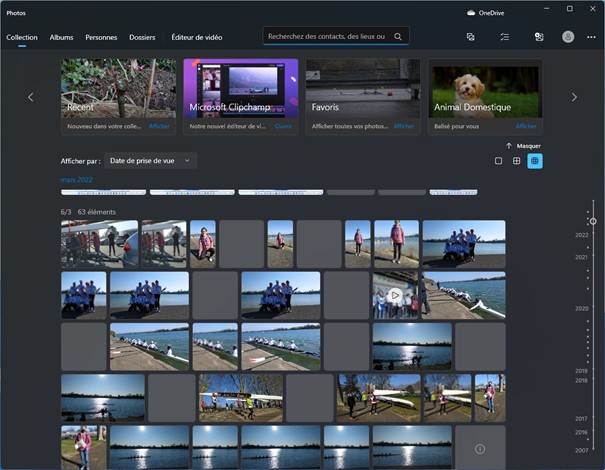Click the selection checklist icon

505,36
